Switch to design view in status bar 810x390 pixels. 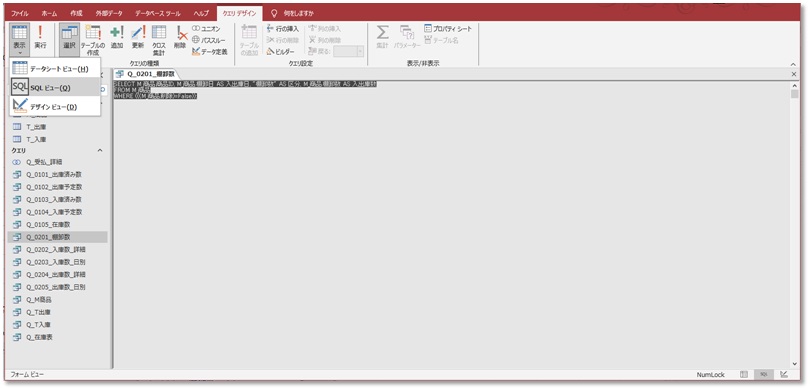[x=784, y=375]
